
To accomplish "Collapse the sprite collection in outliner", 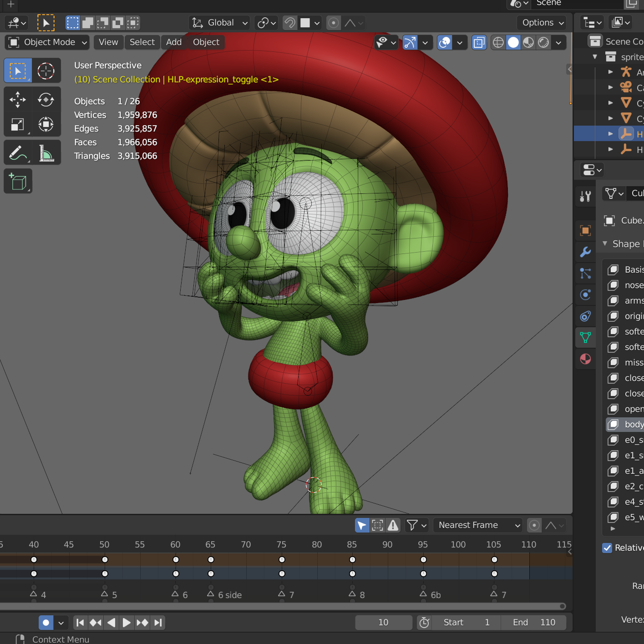I will [x=595, y=57].
